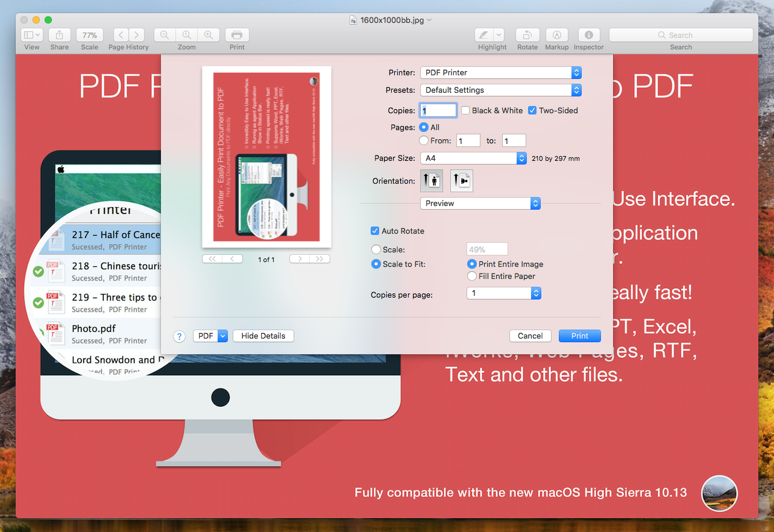Click the file icon in title bar

pos(353,20)
